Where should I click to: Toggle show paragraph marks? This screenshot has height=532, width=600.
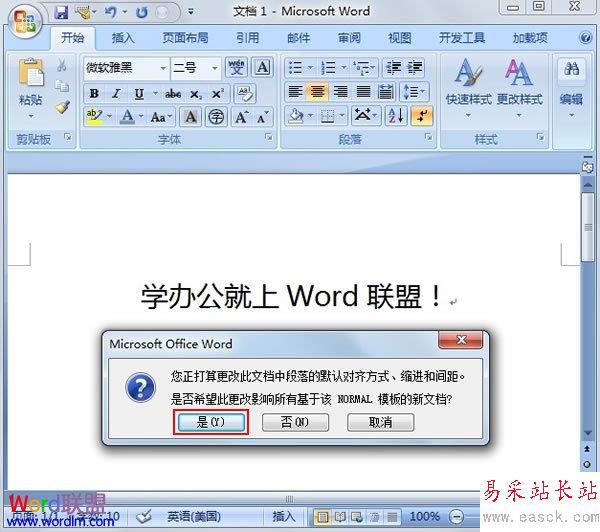421,115
